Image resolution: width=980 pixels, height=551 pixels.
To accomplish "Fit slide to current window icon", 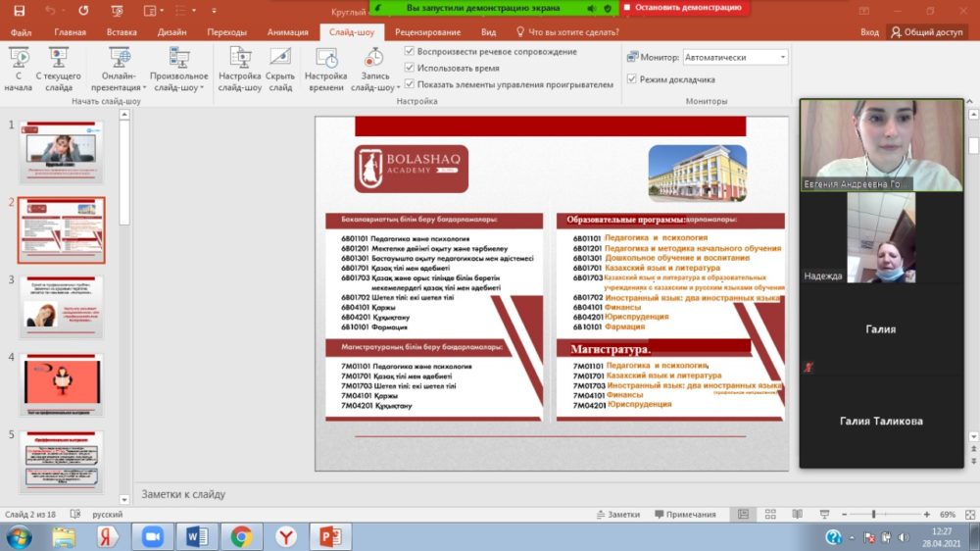I will 970,514.
